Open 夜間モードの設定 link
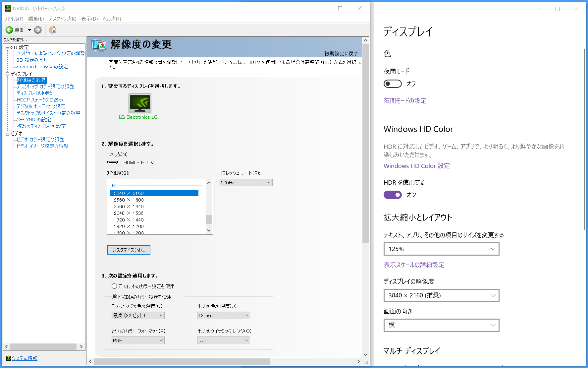This screenshot has height=368, width=588. [x=405, y=101]
